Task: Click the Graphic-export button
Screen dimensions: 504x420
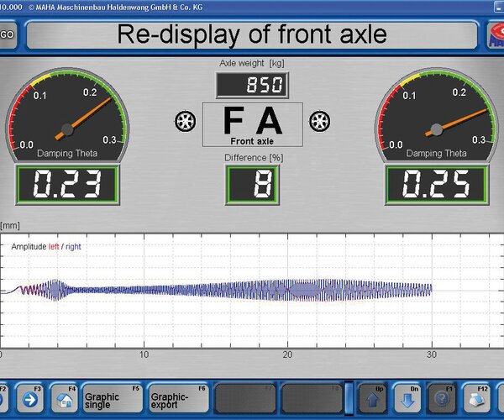Action: click(x=178, y=397)
